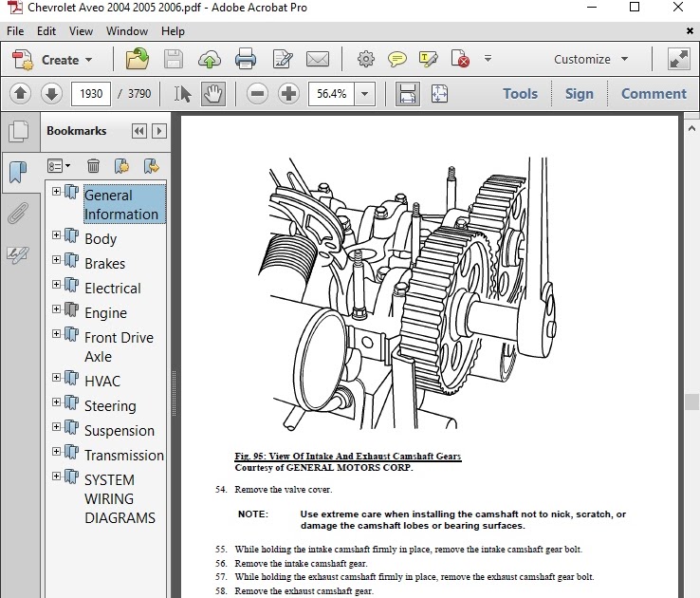Select the SYSTEM WIRING DIAGRAMS bookmark
The height and width of the screenshot is (598, 700).
tap(120, 499)
